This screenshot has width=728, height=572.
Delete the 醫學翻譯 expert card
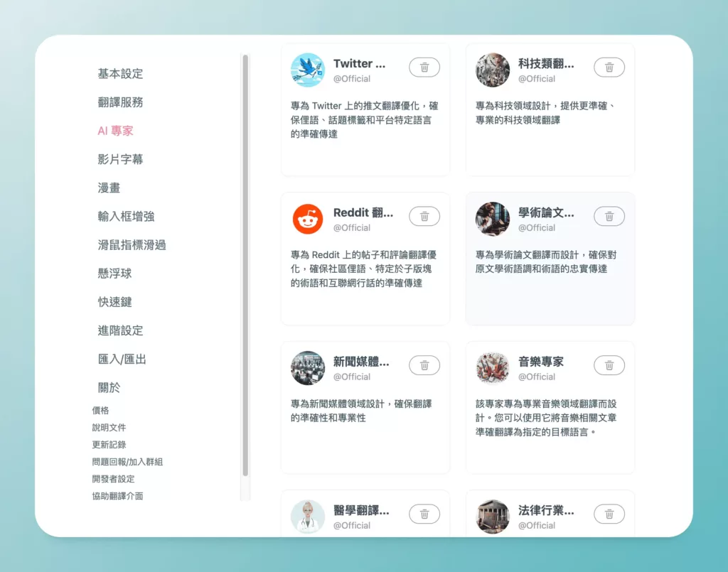coord(424,514)
